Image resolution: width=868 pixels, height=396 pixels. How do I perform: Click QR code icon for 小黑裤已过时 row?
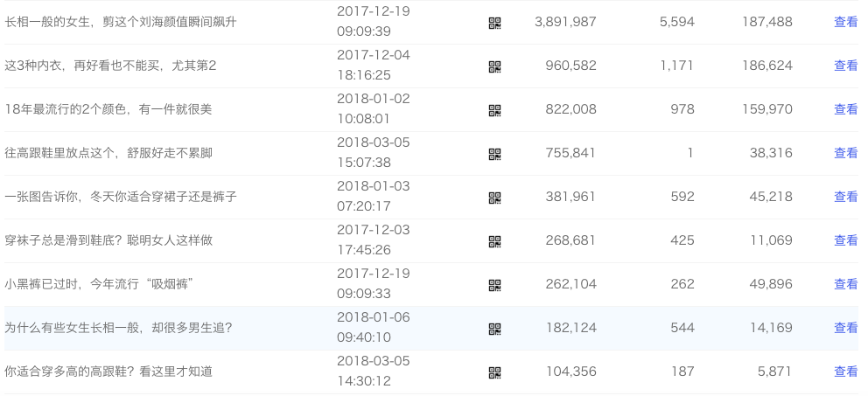[494, 285]
